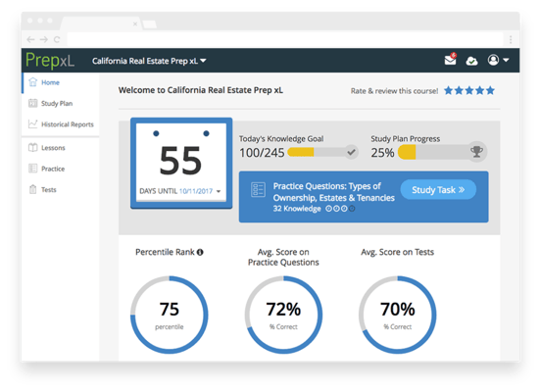Click the checkmark icon on Knowledge Goal bar
The width and height of the screenshot is (541, 392).
pyautogui.click(x=351, y=152)
